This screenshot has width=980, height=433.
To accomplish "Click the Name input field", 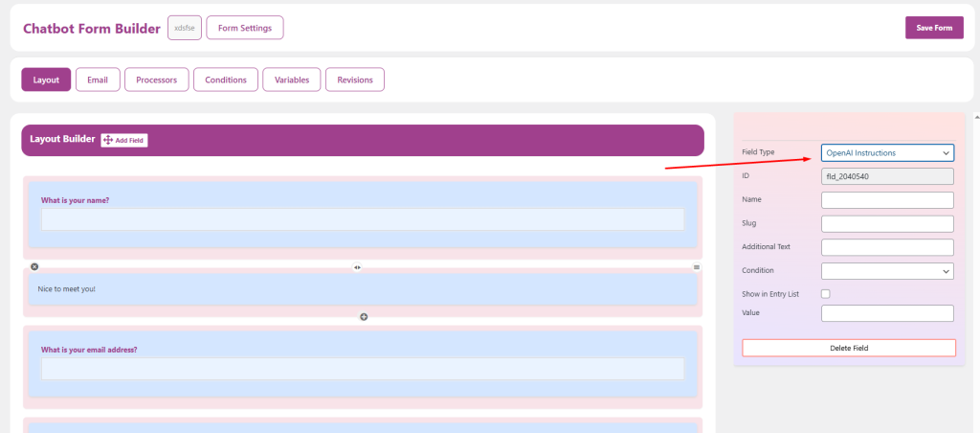I will click(x=887, y=199).
